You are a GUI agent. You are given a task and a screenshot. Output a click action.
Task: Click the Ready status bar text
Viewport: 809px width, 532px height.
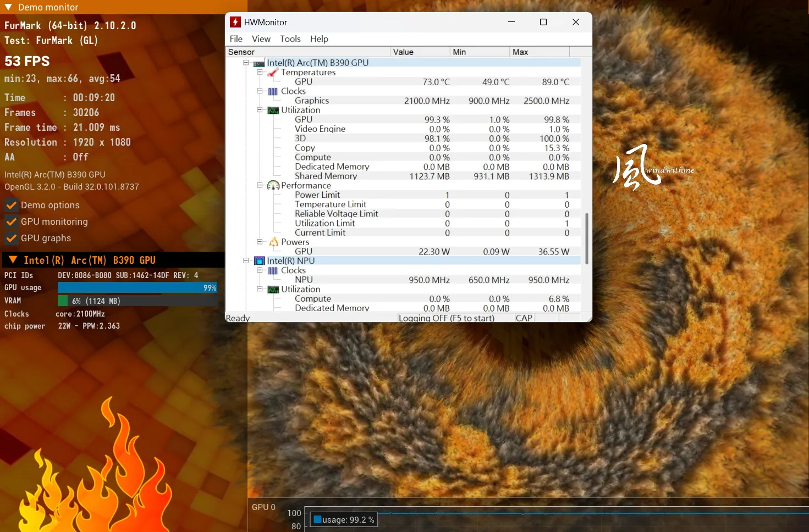pos(238,318)
